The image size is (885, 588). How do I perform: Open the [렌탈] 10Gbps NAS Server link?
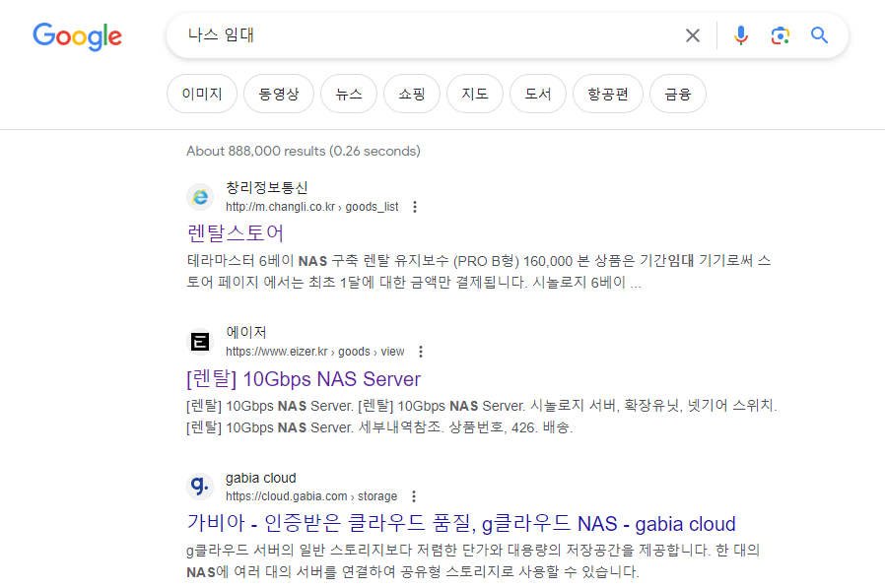coord(304,379)
